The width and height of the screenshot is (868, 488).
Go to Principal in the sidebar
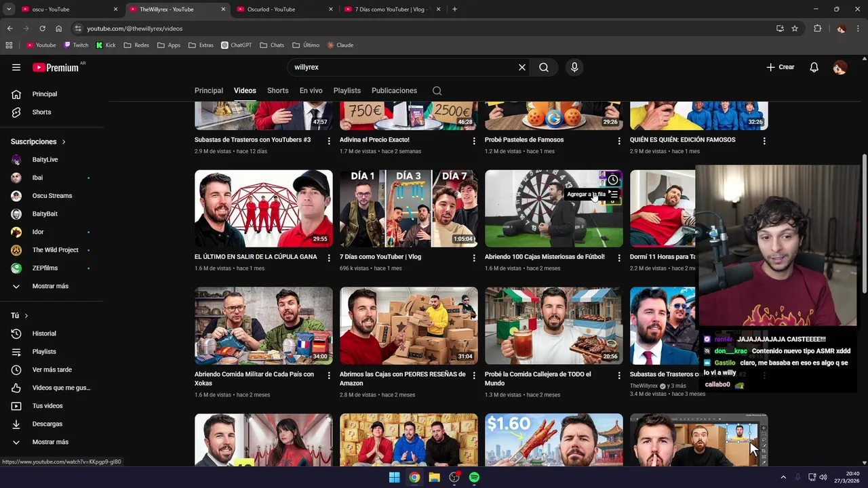tap(52, 94)
